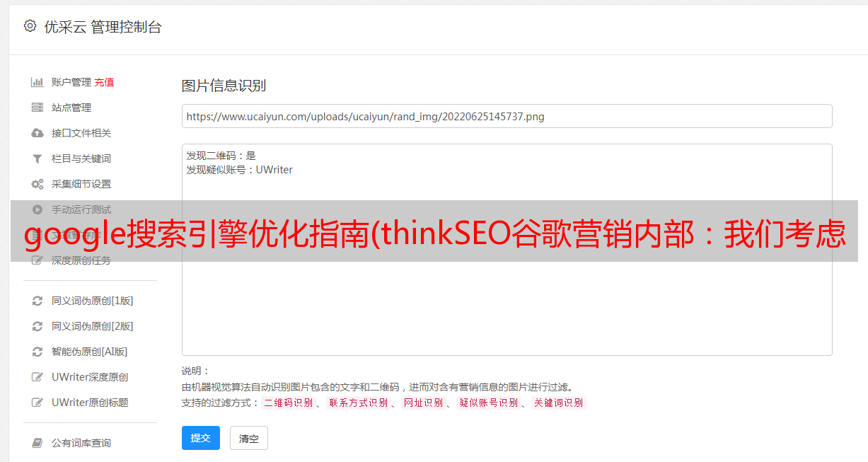
Task: Click the 关键词识别 tag
Action: [559, 403]
